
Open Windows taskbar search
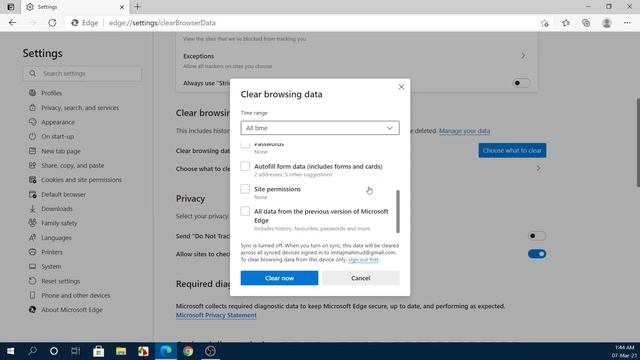(32, 351)
